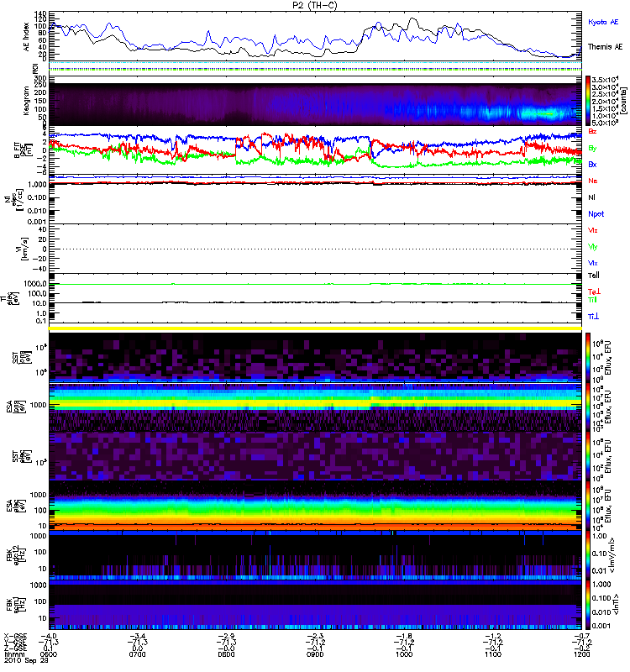The image size is (630, 672).
Task: Click the 0900 time tick label
Action: coord(315,654)
